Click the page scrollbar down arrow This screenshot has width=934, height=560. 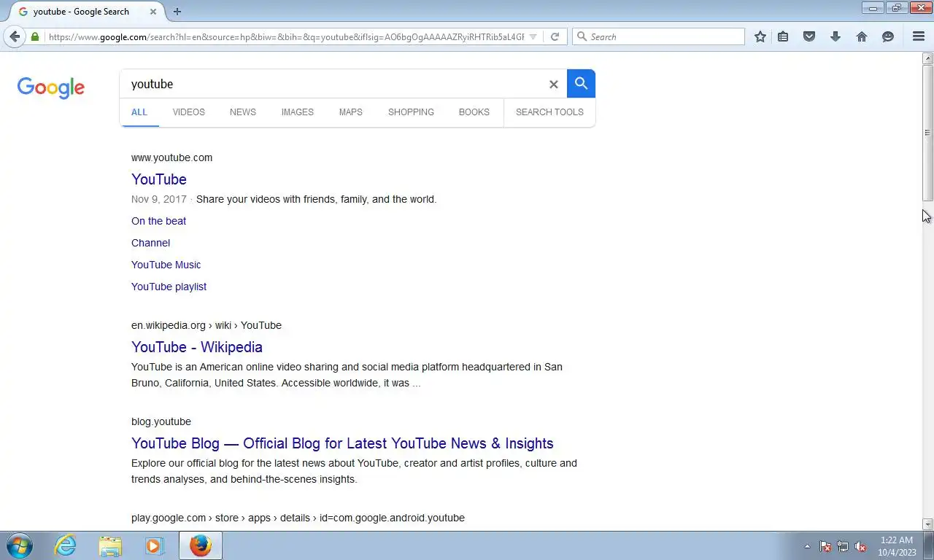coord(928,524)
